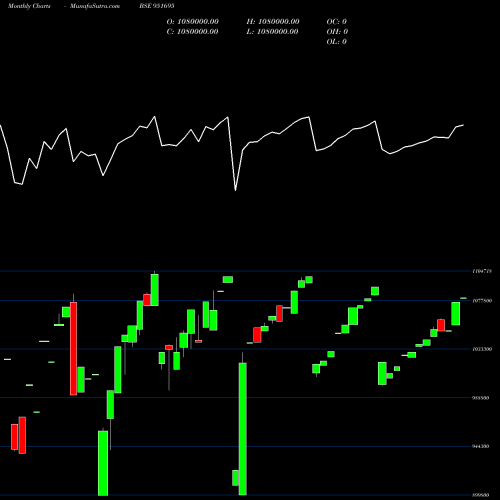Click the right end of white line graph
This screenshot has width=500, height=500.
[463, 125]
